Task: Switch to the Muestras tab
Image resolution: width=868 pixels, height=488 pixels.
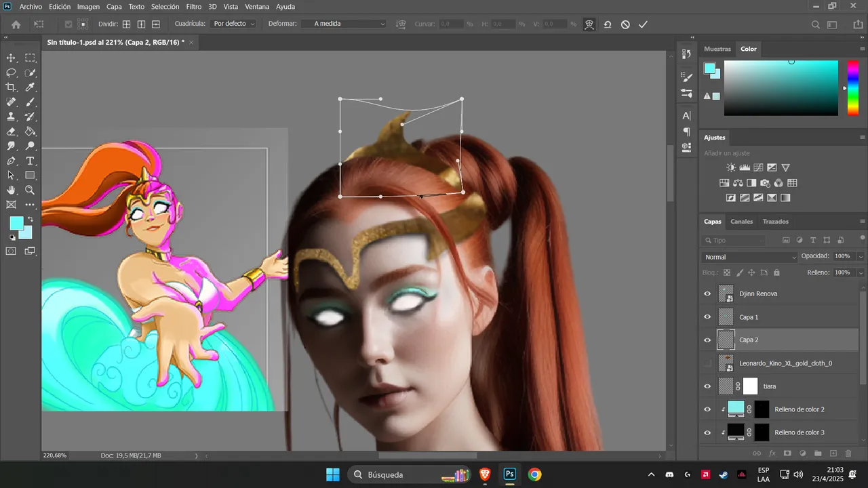Action: tap(717, 49)
